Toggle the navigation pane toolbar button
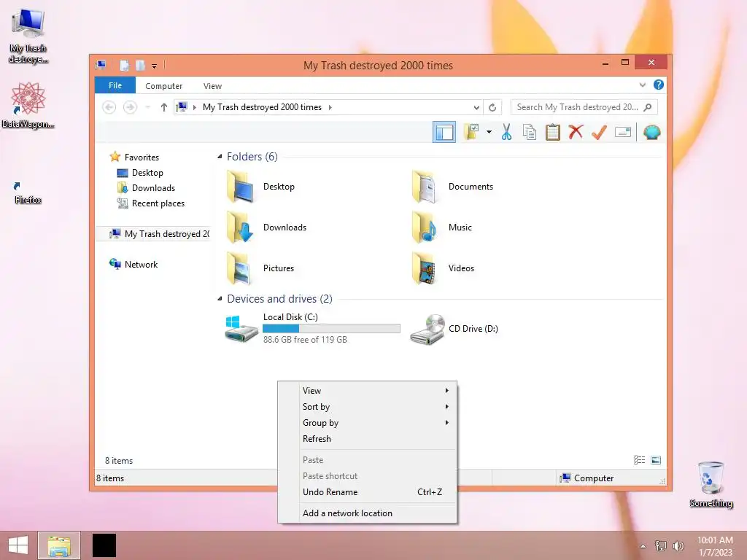747x560 pixels. [x=444, y=132]
